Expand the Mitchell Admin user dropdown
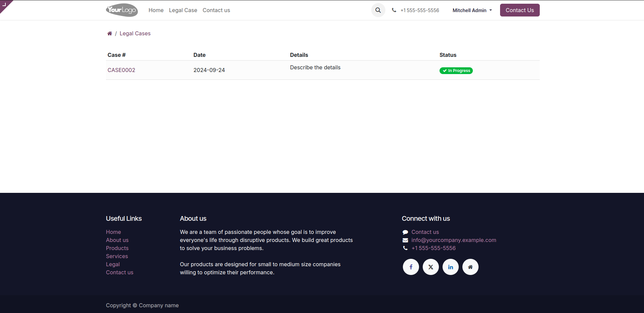The width and height of the screenshot is (644, 313). point(472,10)
